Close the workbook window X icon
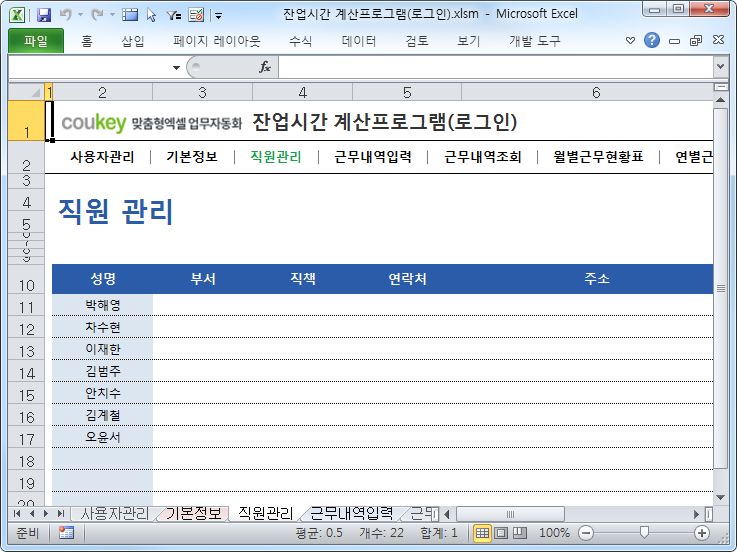The image size is (737, 552). [718, 40]
